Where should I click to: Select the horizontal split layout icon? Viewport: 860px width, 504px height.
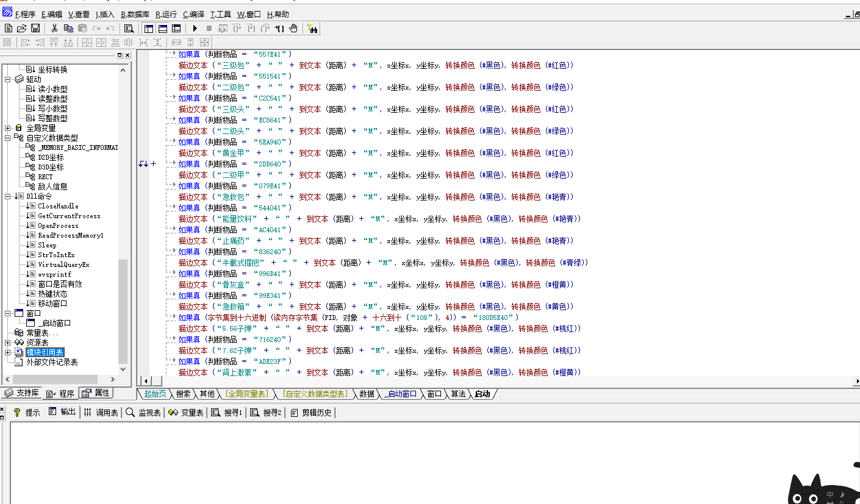tap(162, 27)
